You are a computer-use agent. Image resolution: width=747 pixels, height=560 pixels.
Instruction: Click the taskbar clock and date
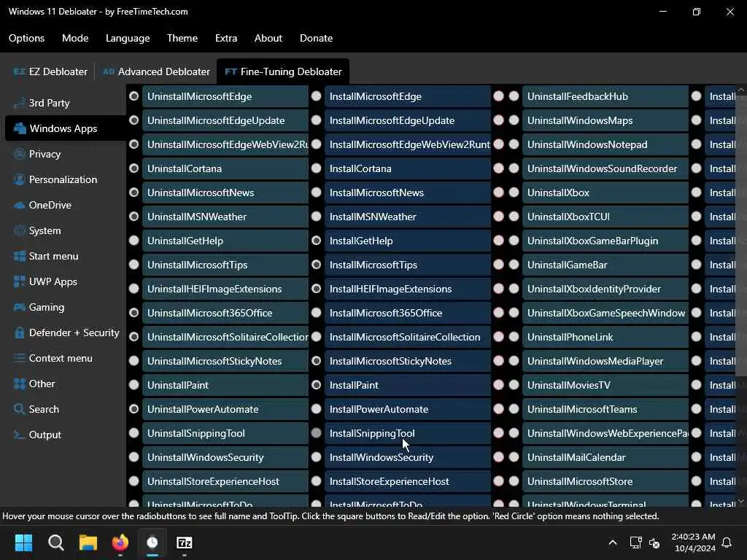pyautogui.click(x=693, y=542)
